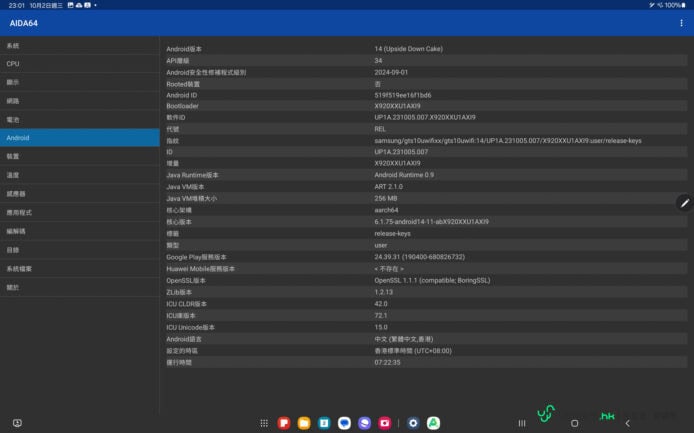Select heap size value 256 MB
This screenshot has width=694, height=433.
click(x=386, y=198)
